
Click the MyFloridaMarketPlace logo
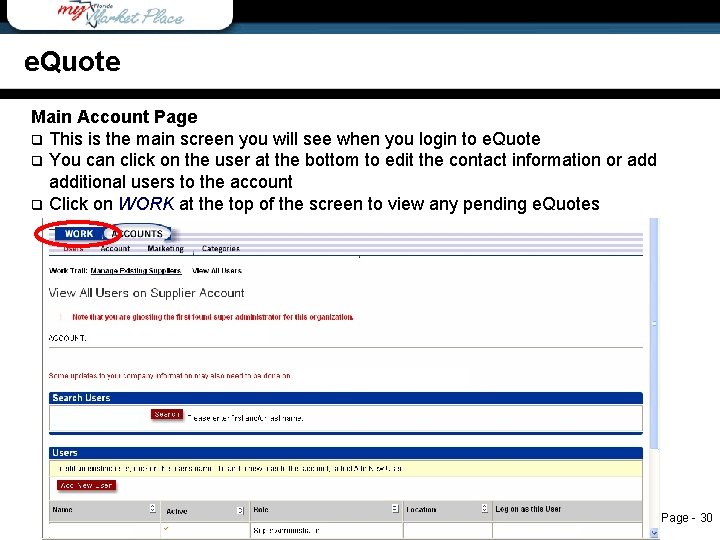click(120, 14)
